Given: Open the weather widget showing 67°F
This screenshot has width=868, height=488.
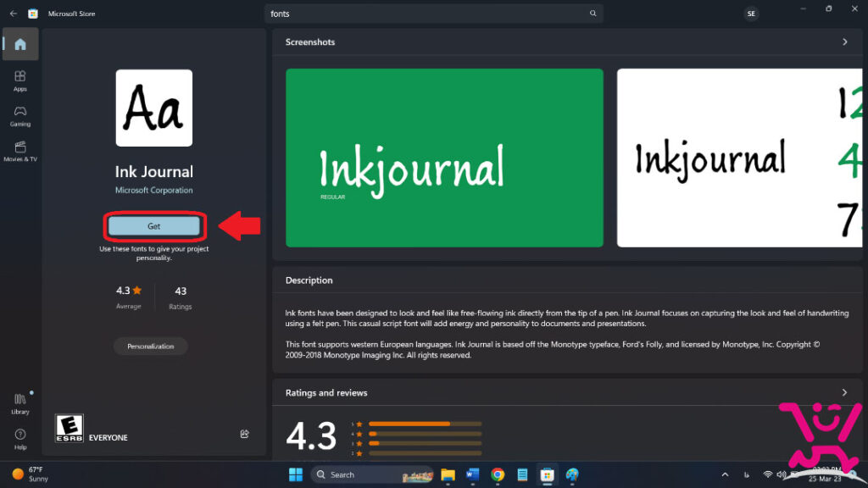Looking at the screenshot, I should [x=31, y=474].
